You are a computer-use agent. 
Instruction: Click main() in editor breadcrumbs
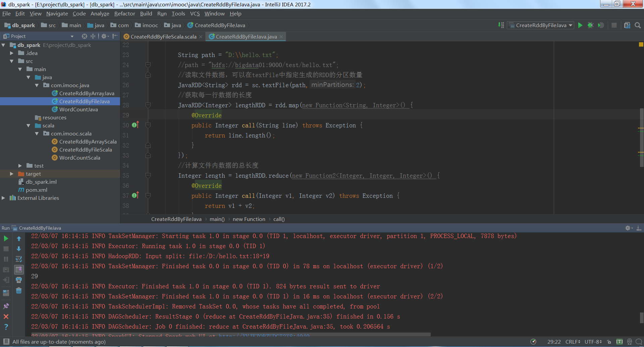(217, 219)
